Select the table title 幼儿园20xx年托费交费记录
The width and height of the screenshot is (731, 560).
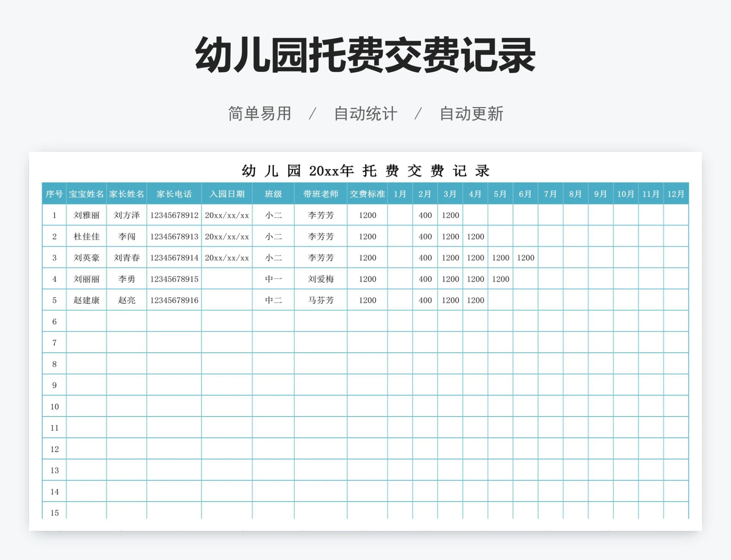365,171
